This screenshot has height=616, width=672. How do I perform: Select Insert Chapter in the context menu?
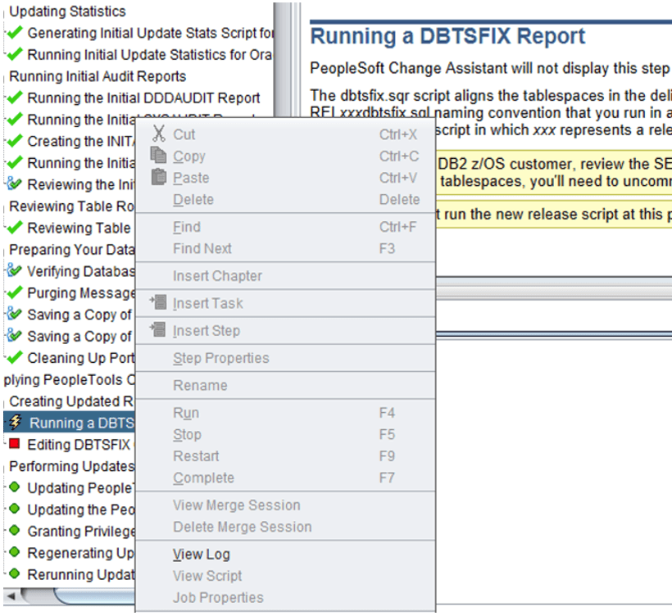point(217,276)
